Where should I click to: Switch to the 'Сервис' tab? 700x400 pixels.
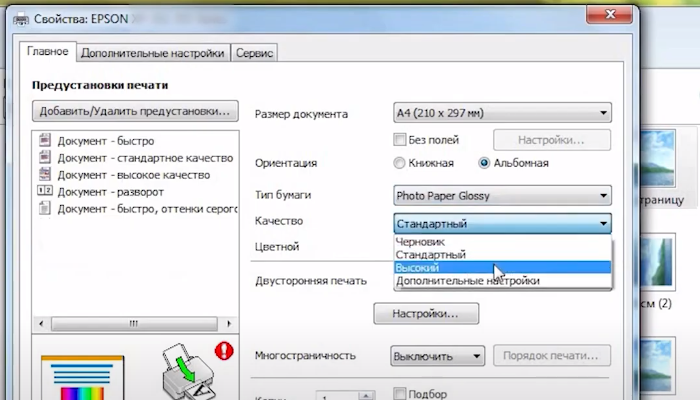click(x=254, y=53)
